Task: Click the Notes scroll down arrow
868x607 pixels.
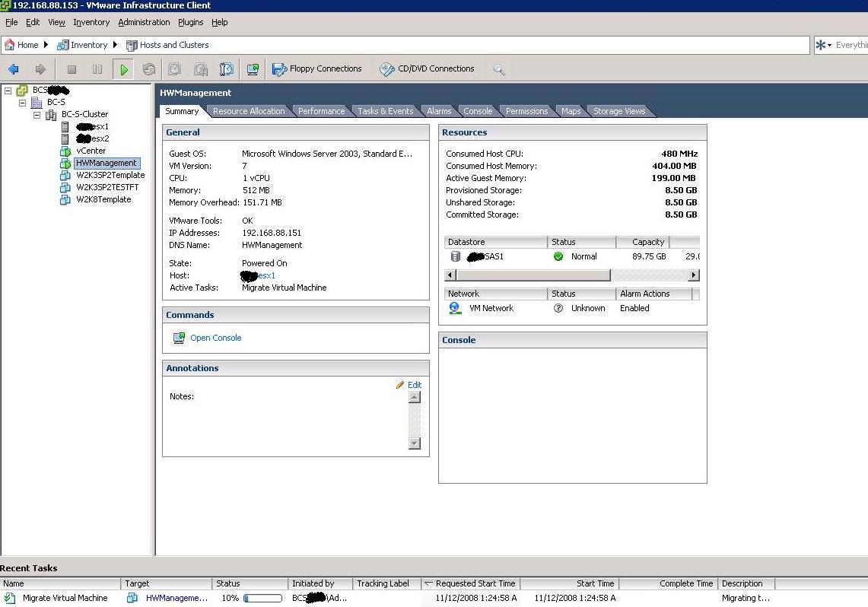Action: pyautogui.click(x=414, y=443)
